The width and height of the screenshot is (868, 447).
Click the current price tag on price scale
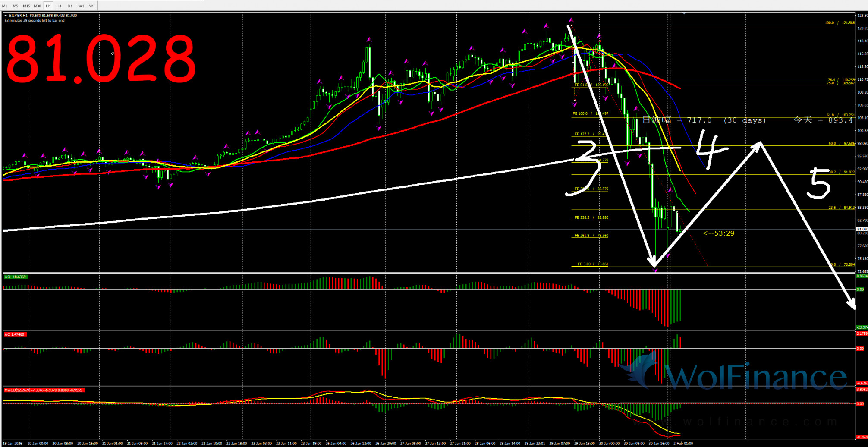click(862, 229)
